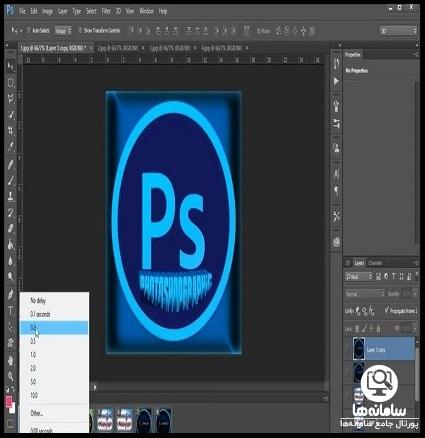
Task: Choose 1.0 second frame delay
Action: 54,355
